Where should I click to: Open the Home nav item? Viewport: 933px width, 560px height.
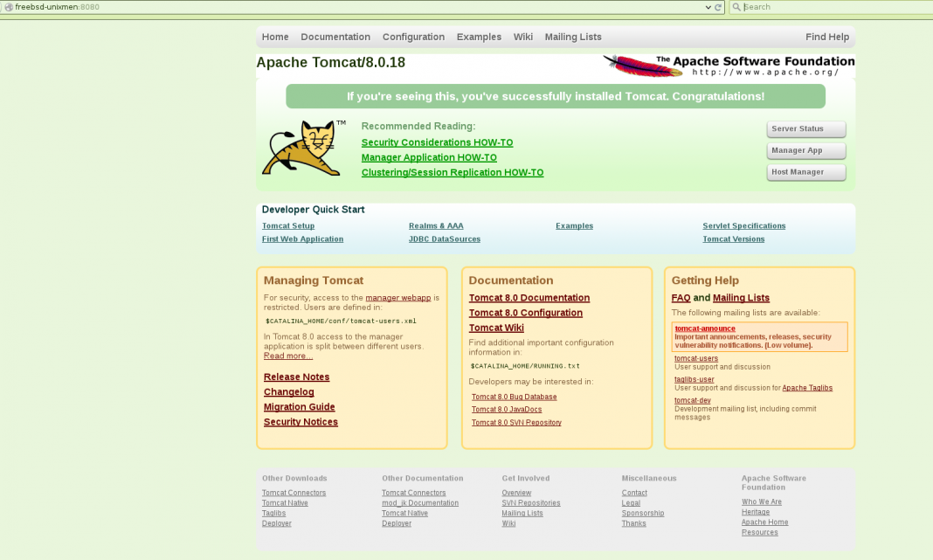(x=275, y=37)
